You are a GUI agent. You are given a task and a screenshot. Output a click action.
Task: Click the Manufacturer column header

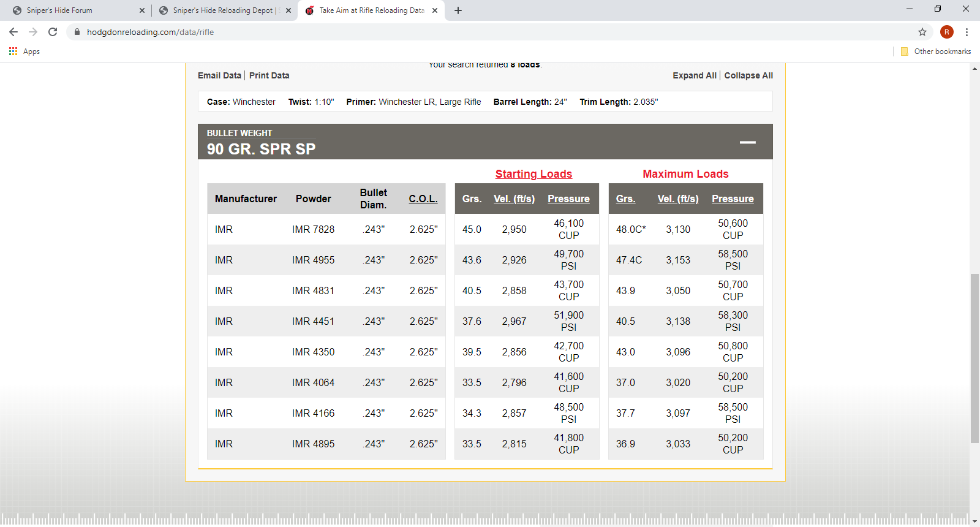tap(246, 199)
